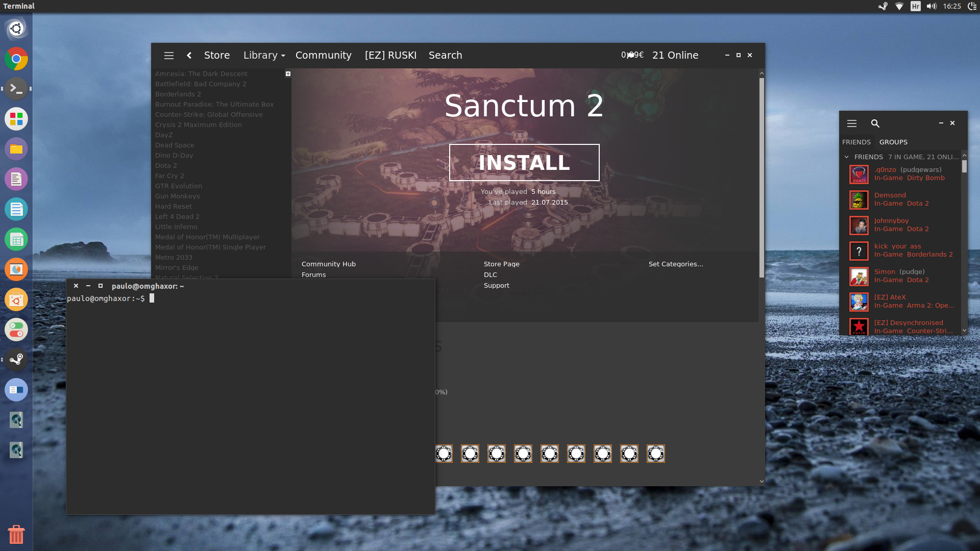980x551 pixels.
Task: Open the Community menu item
Action: coord(324,56)
